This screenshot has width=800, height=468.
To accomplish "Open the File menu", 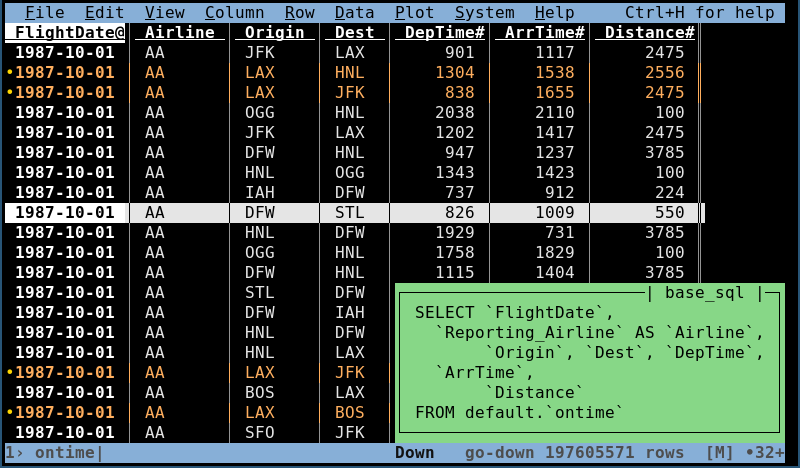I will [x=45, y=12].
